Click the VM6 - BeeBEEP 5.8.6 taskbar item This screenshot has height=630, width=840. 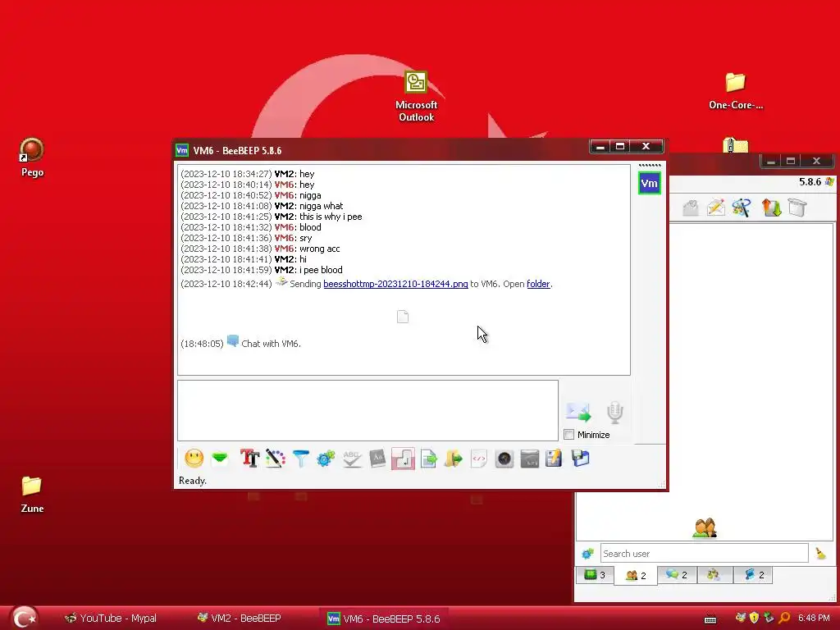[x=384, y=619]
